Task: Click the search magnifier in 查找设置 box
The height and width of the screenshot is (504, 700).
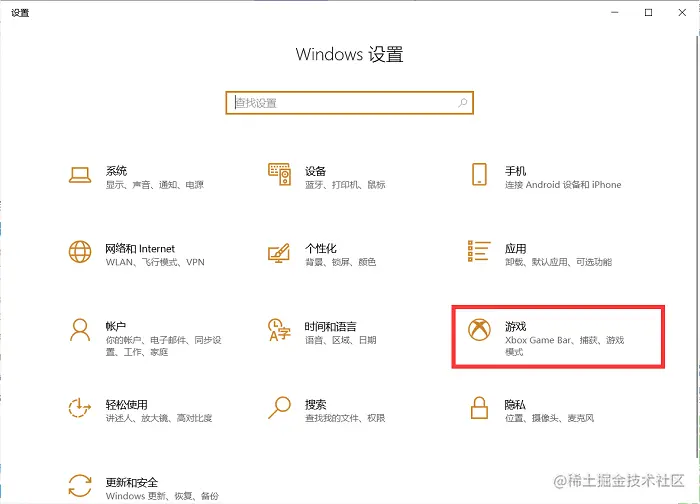Action: point(462,103)
